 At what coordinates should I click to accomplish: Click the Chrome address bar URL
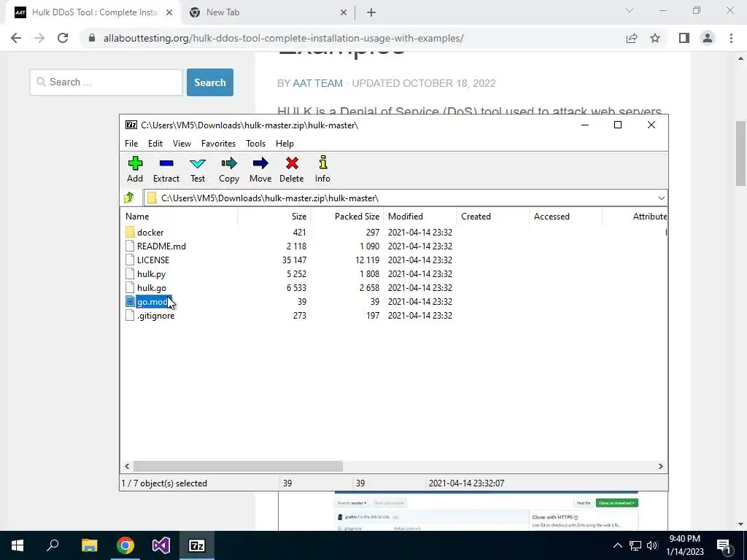[x=284, y=38]
